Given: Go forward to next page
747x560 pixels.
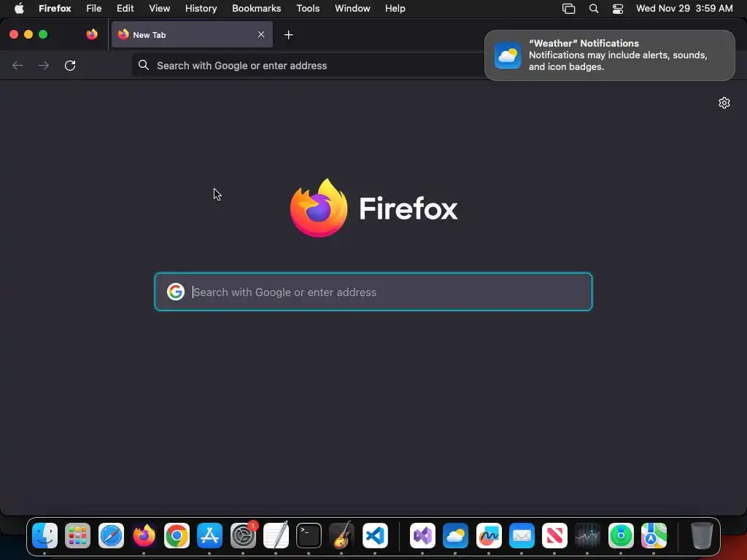Looking at the screenshot, I should [x=44, y=65].
